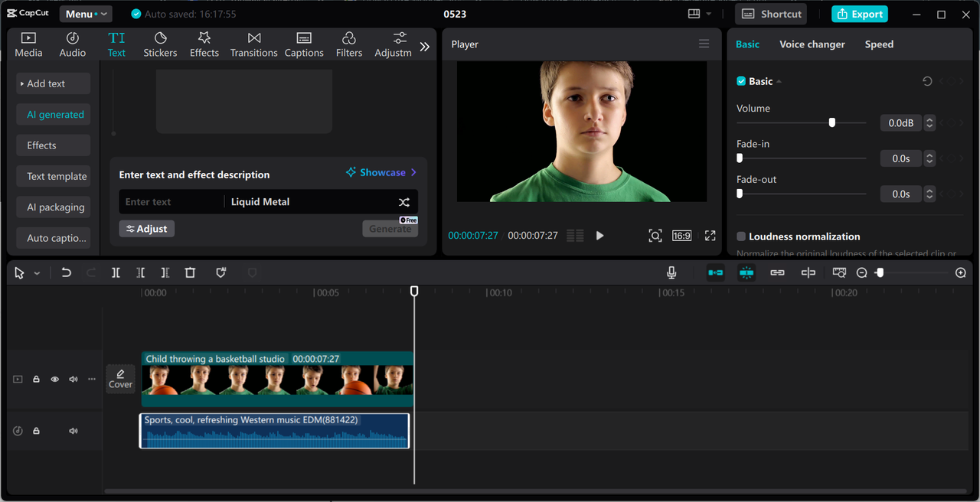The width and height of the screenshot is (980, 502).
Task: Enable Loudness normalization checkbox
Action: pos(741,236)
